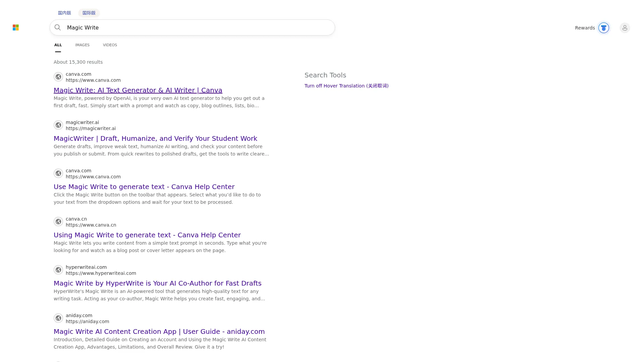Viewport: 644px width, 362px height.
Task: Open Magic Write AI Content Creation App link
Action: click(x=159, y=331)
